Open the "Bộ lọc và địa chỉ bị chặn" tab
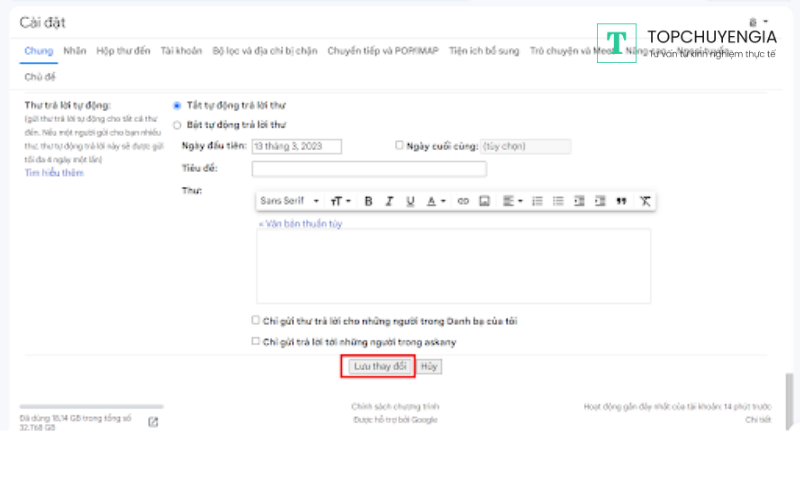Viewport: 800px width, 479px height. click(264, 49)
